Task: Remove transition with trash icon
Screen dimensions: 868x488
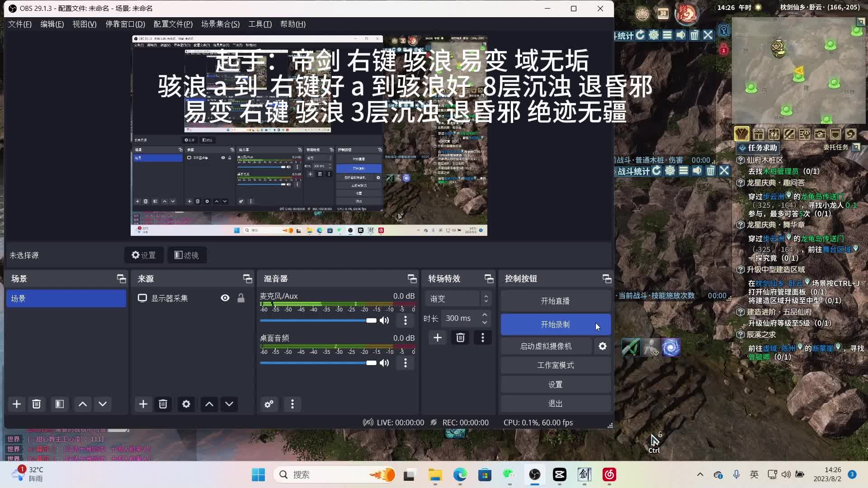Action: (x=461, y=338)
